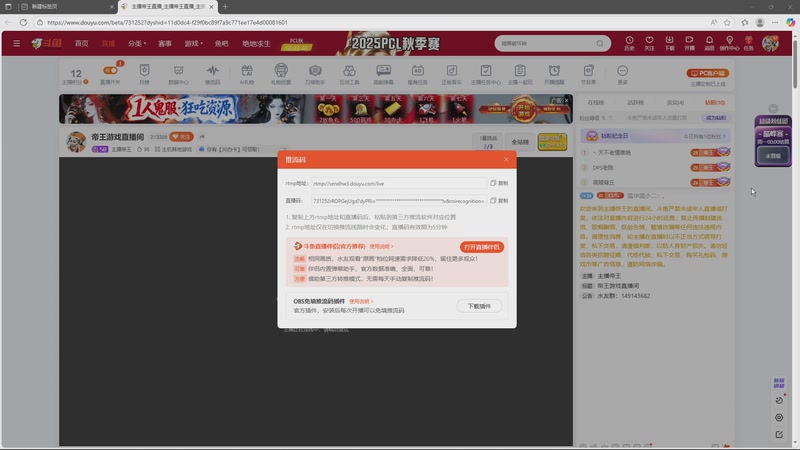Click 成为钻粉 button
Screen dimensions: 800x450
coord(716,118)
